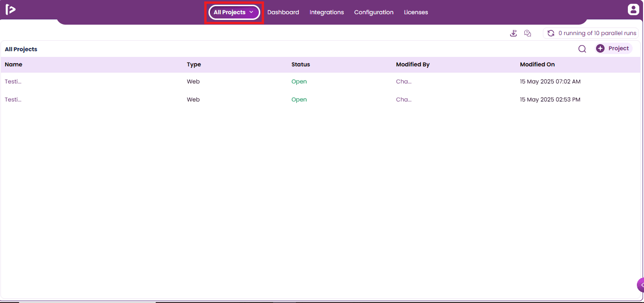Select the Configuration menu item
The image size is (644, 303).
374,12
